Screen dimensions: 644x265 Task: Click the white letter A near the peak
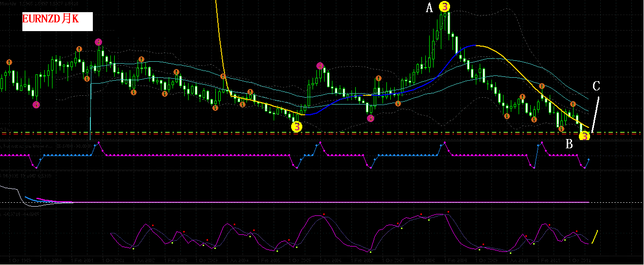(x=429, y=8)
